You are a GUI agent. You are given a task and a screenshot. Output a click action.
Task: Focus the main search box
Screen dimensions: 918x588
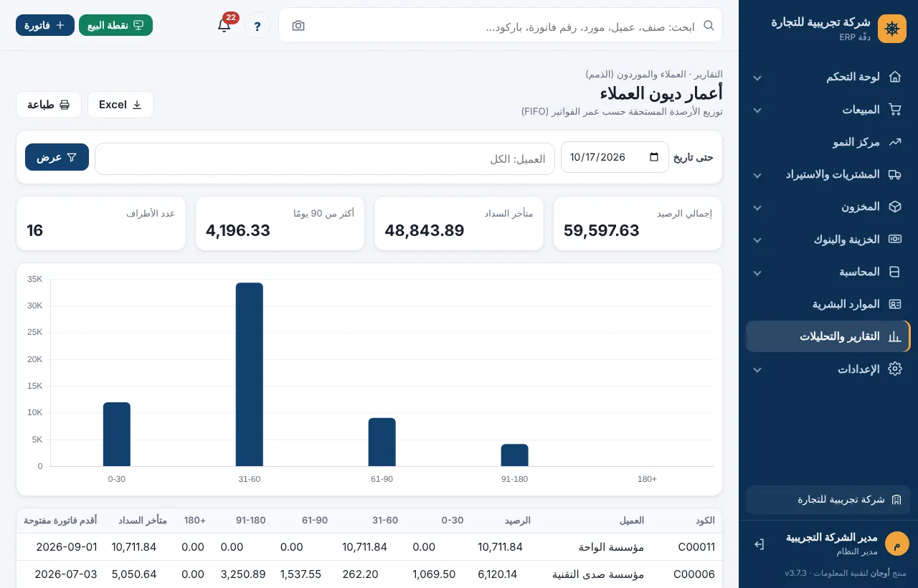pos(502,26)
